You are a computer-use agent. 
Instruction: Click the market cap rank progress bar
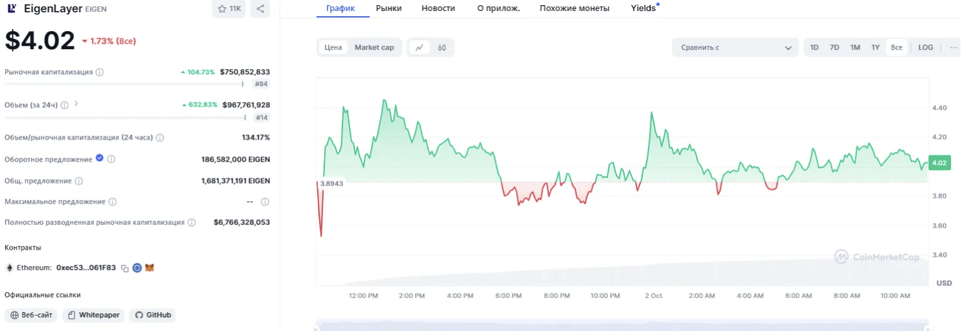(x=125, y=84)
